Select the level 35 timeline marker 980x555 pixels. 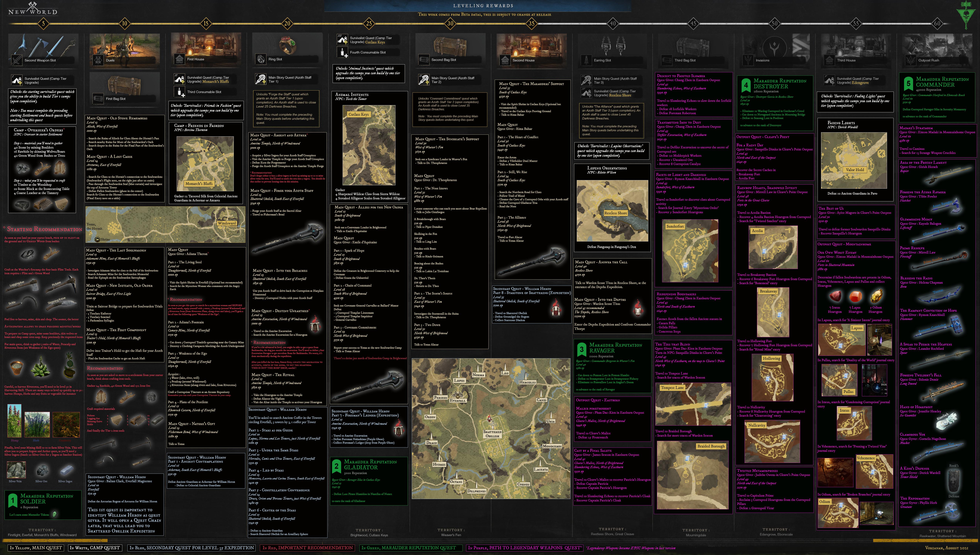[x=531, y=24]
